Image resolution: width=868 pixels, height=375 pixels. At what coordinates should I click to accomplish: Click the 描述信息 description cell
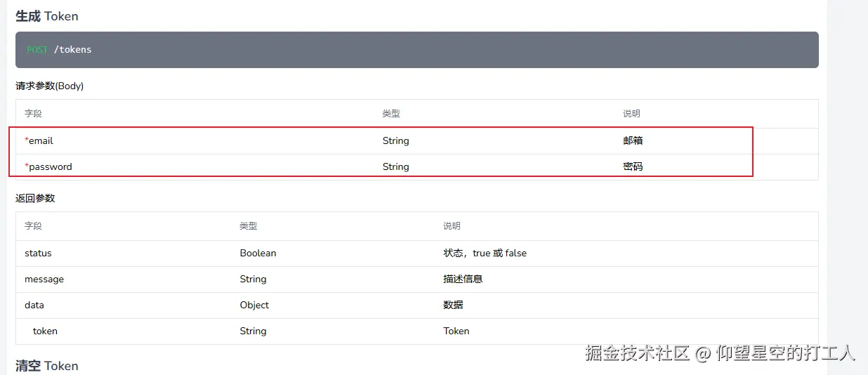click(463, 279)
